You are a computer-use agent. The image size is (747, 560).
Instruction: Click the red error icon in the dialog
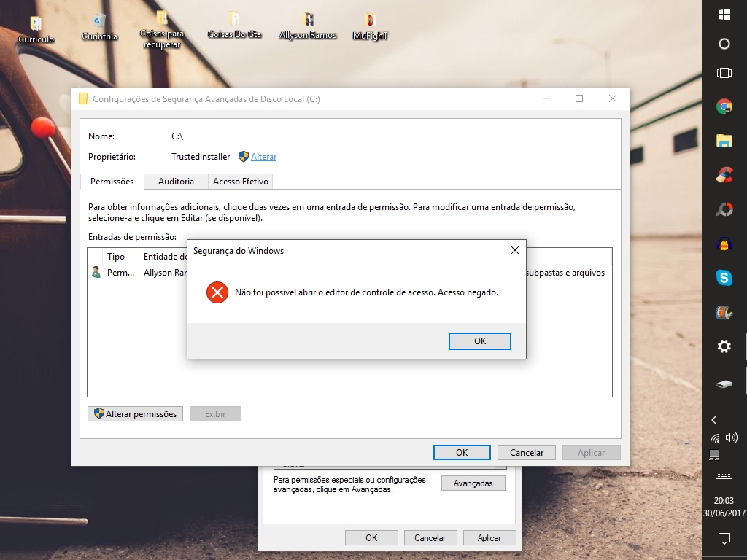(217, 292)
